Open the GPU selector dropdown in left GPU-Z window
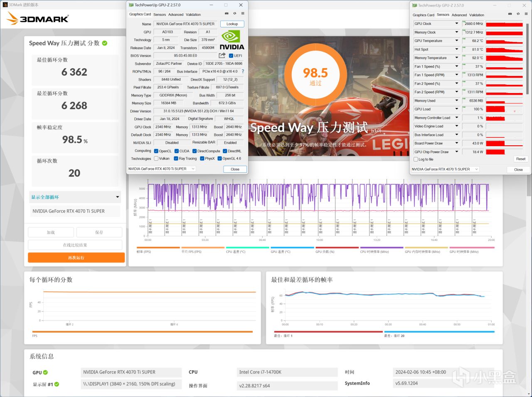This screenshot has height=397, width=532. (x=162, y=169)
